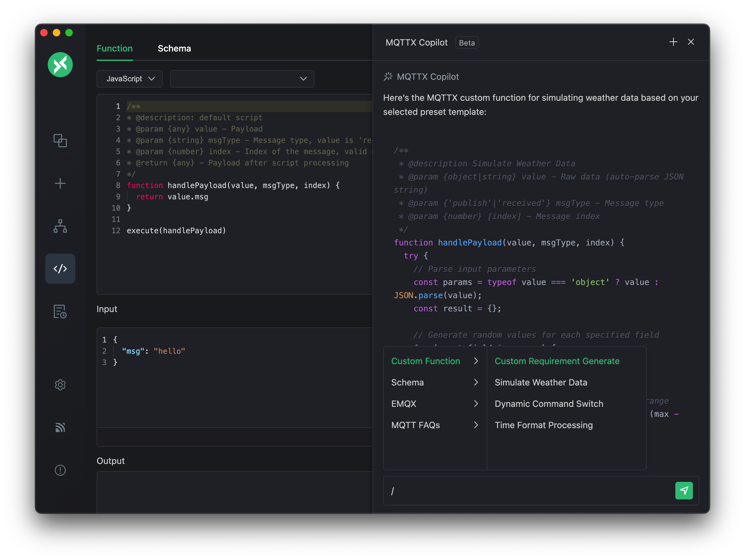Open the Viewer tree-structure icon in sidebar
Image resolution: width=745 pixels, height=560 pixels.
[60, 226]
